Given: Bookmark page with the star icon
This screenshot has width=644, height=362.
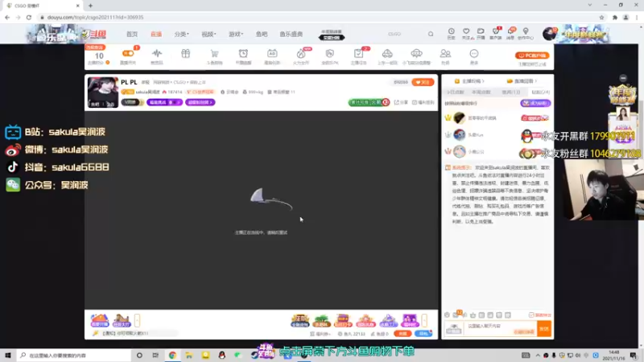Looking at the screenshot, I should (x=601, y=17).
